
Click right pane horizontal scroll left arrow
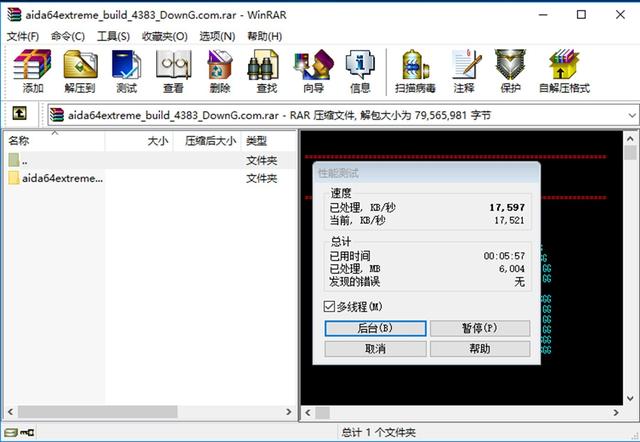pyautogui.click(x=308, y=413)
